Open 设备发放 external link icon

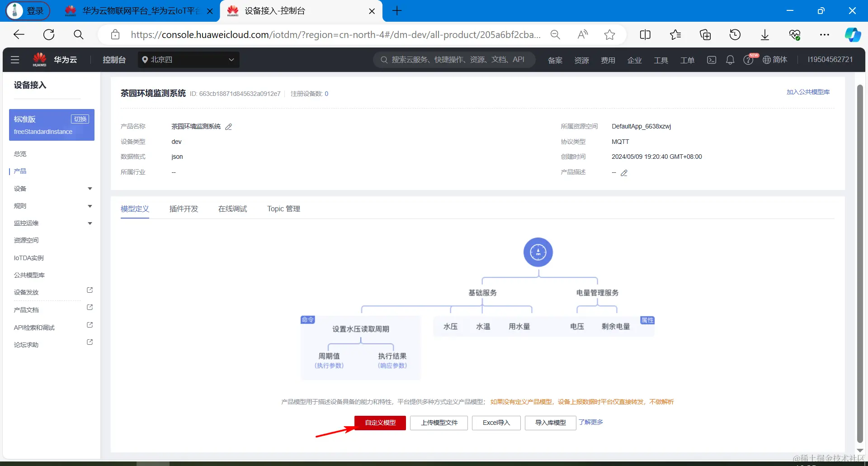(90, 290)
